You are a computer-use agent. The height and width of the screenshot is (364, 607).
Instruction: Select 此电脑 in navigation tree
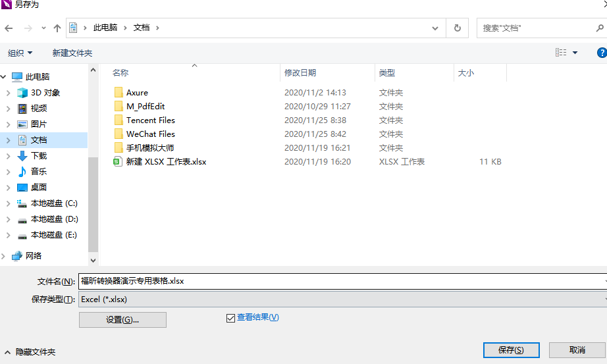click(38, 76)
